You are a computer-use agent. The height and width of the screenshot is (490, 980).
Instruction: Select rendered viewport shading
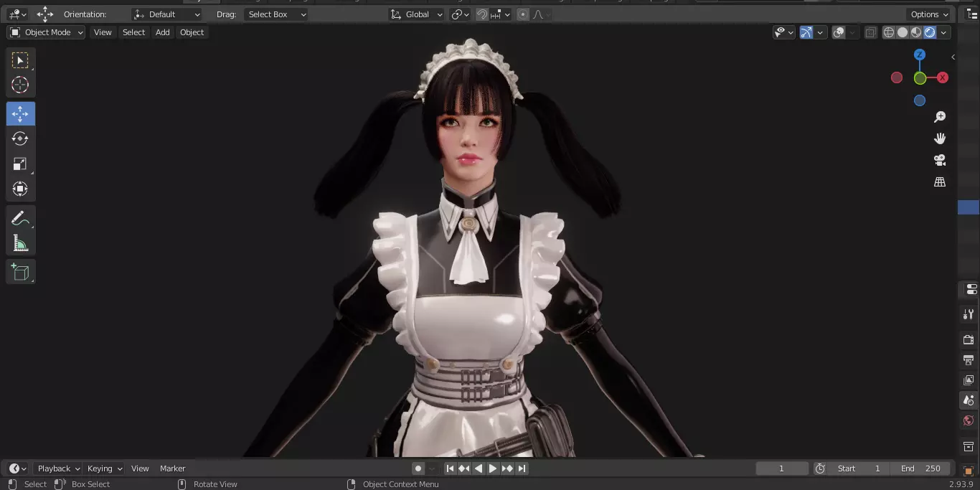[x=930, y=32]
